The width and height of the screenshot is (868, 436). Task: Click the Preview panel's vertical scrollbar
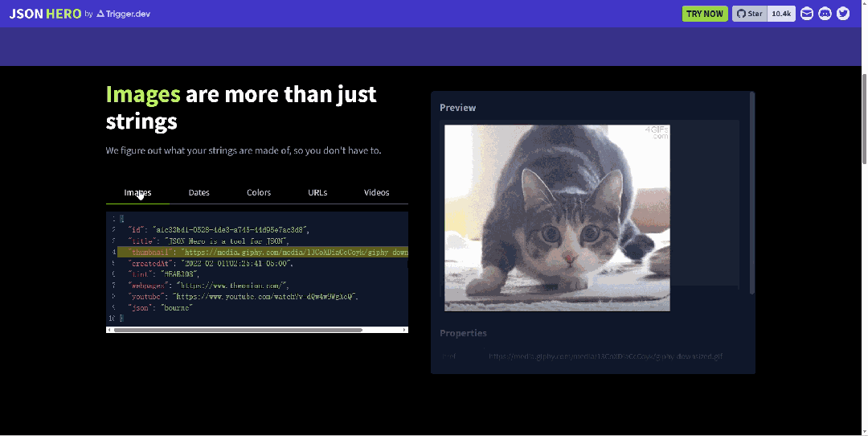tap(752, 193)
